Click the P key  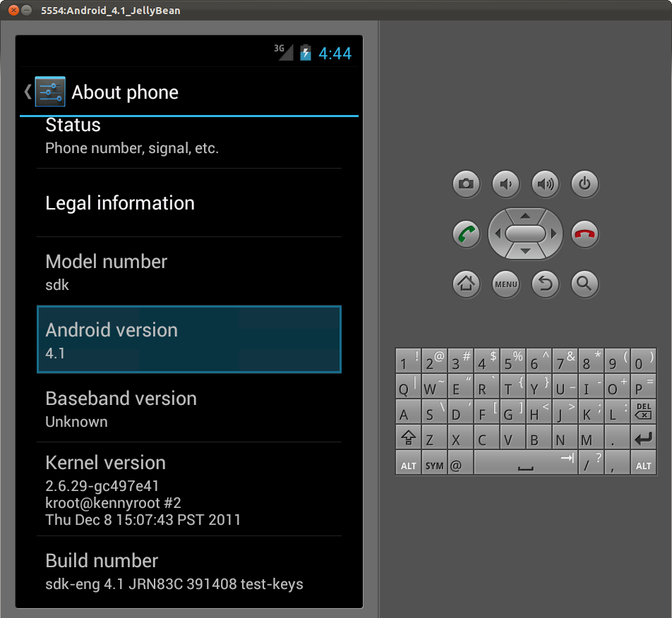643,387
